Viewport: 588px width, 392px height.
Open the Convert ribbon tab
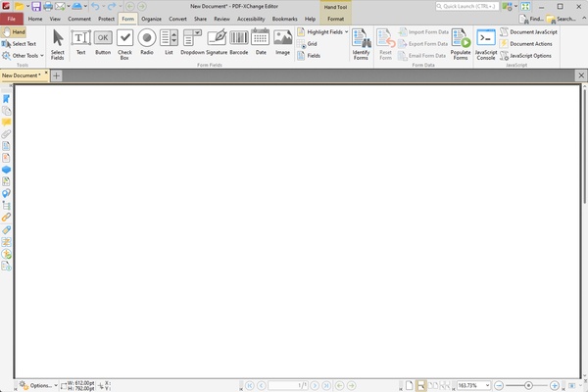[x=177, y=19]
